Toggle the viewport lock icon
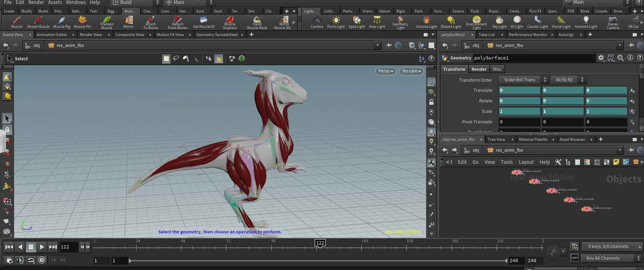Screen dimensions: 644x270 click(x=431, y=102)
